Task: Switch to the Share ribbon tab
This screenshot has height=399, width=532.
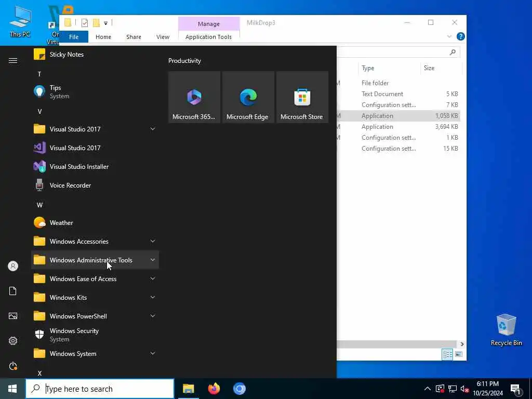Action: coord(134,37)
